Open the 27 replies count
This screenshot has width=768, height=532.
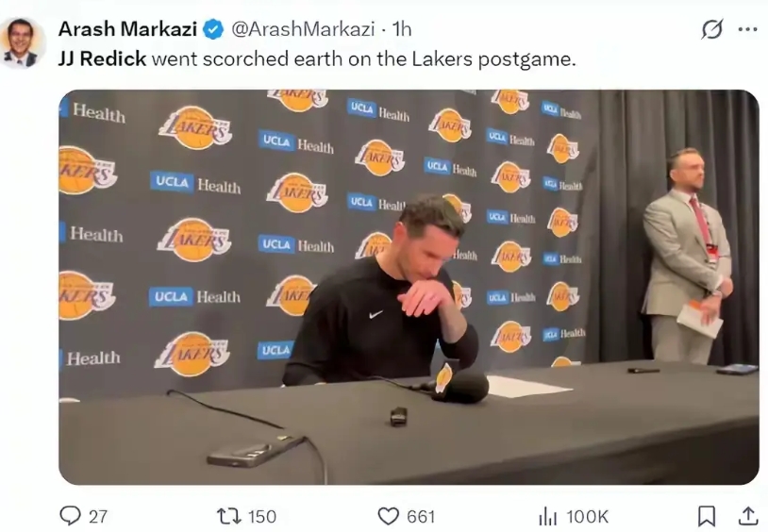pyautogui.click(x=98, y=516)
